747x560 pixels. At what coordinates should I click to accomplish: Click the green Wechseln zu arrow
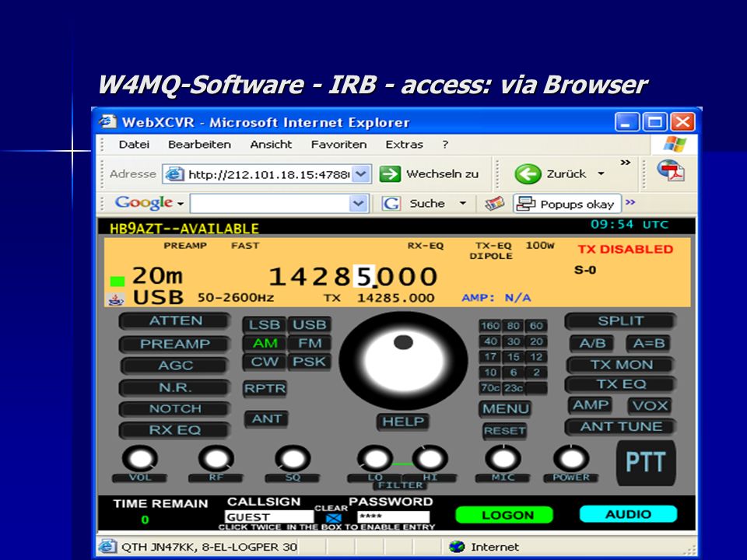pos(390,173)
